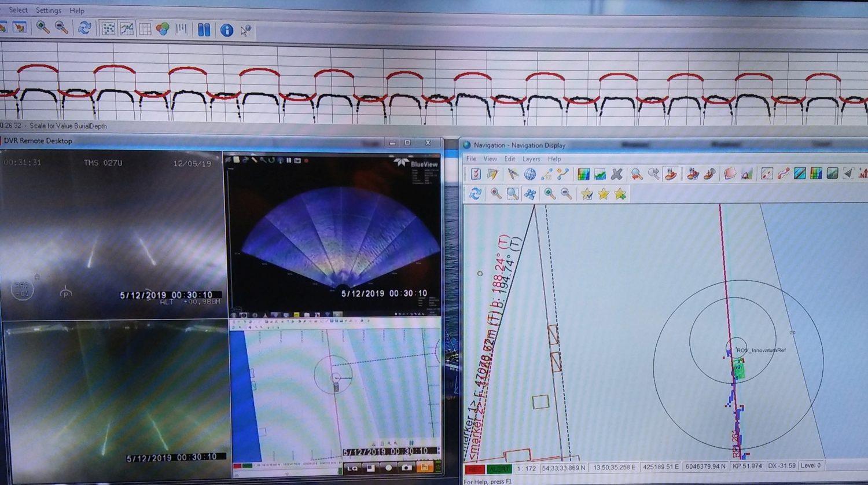
Task: Open the chart color settings icon
Action: [x=163, y=29]
